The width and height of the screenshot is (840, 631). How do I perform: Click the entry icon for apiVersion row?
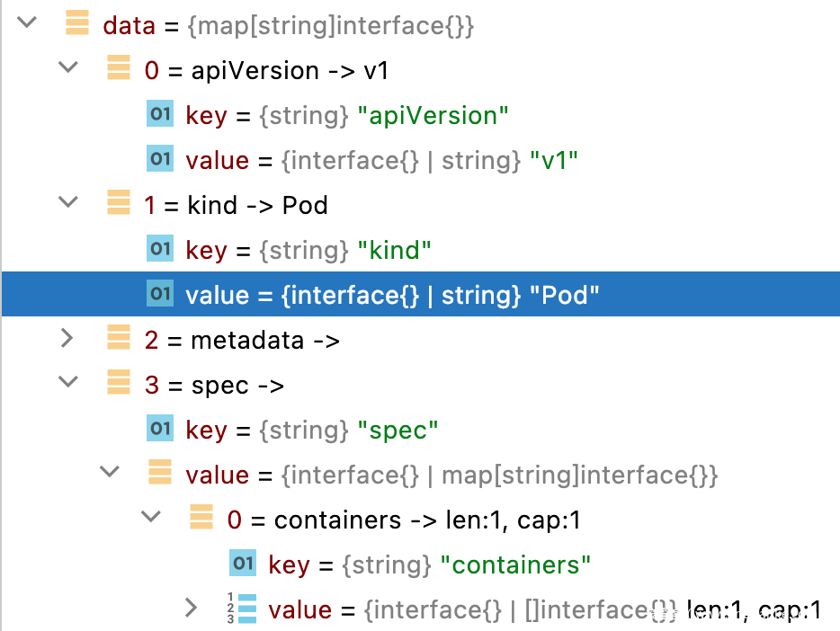click(x=119, y=70)
